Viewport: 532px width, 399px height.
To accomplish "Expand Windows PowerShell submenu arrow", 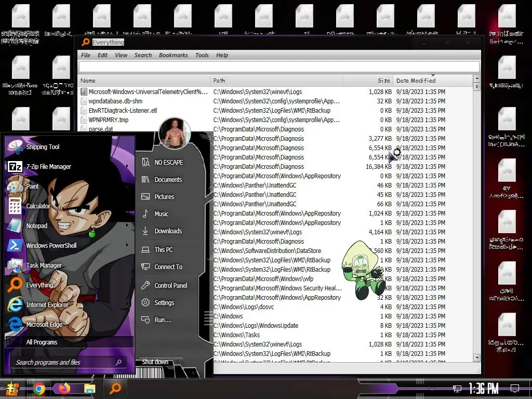I will [x=127, y=245].
